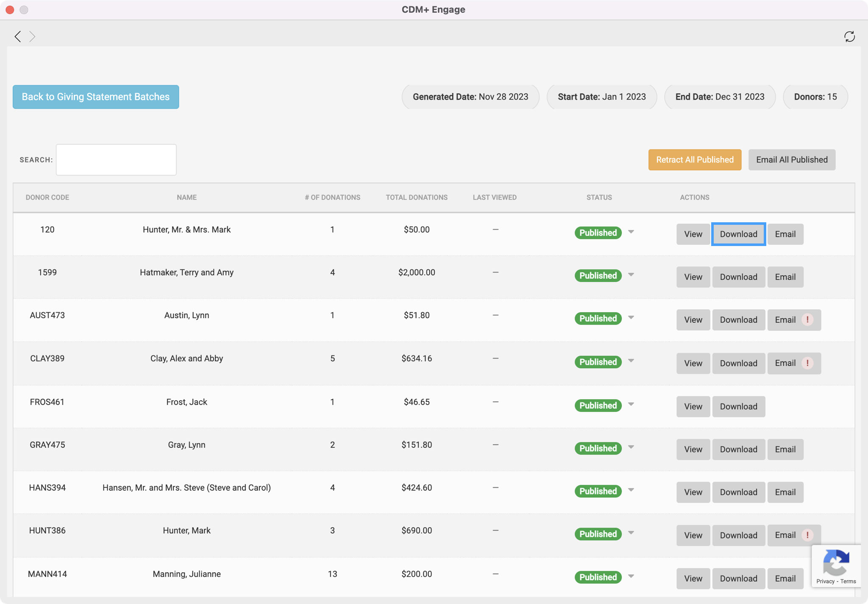Image resolution: width=868 pixels, height=604 pixels.
Task: Sort by Total Donations column header
Action: [416, 197]
